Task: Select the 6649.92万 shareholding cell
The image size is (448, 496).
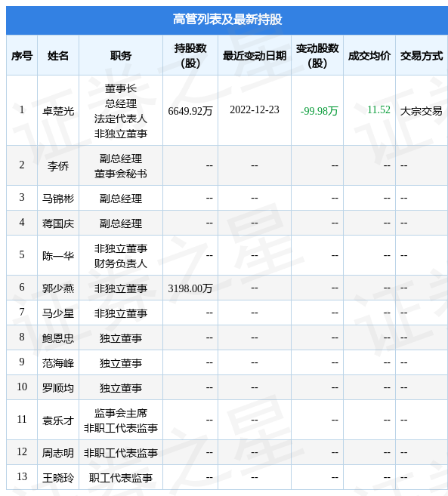Action: (x=190, y=111)
